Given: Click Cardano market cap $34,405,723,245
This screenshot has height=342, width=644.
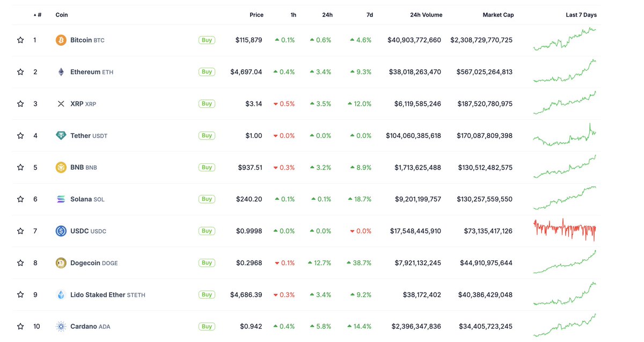Looking at the screenshot, I should [485, 326].
